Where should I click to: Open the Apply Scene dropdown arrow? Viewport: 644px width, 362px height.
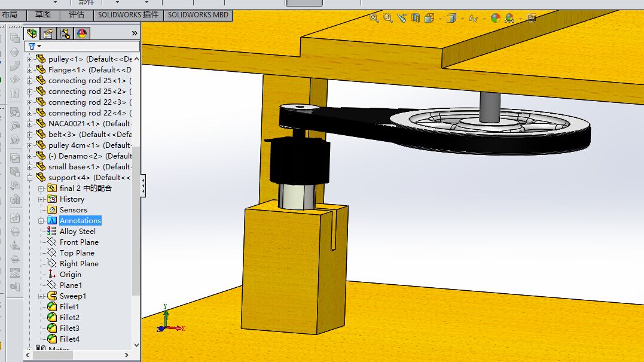click(x=520, y=19)
